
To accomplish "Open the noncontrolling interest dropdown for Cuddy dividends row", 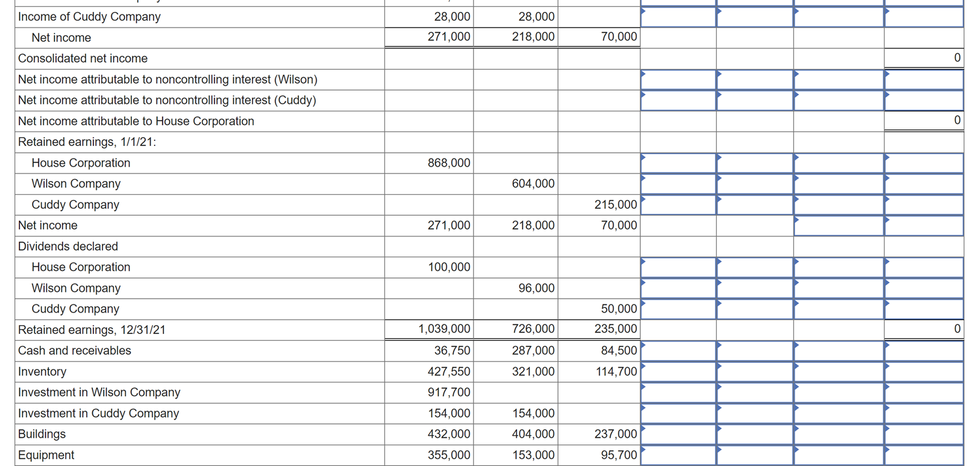I will pyautogui.click(x=839, y=308).
